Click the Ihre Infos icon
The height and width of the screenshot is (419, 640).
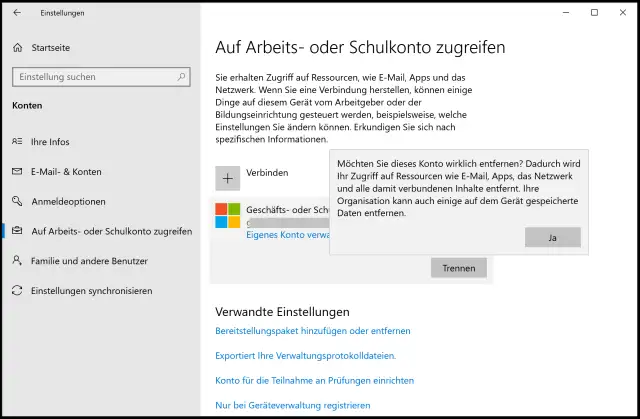(x=17, y=141)
